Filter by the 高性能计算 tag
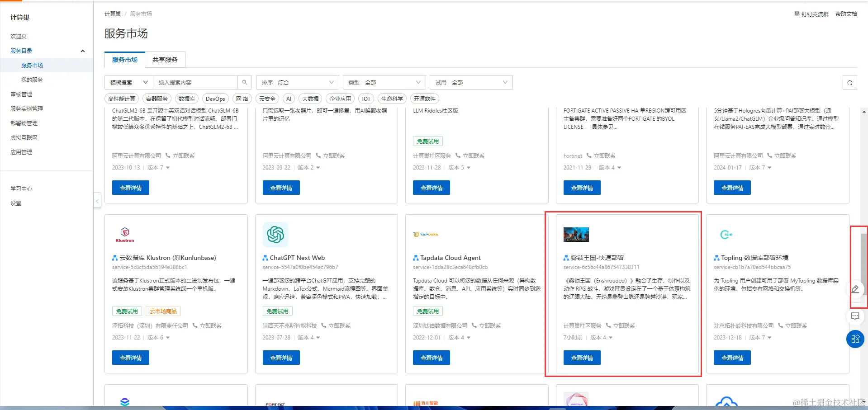868x410 pixels. point(122,99)
